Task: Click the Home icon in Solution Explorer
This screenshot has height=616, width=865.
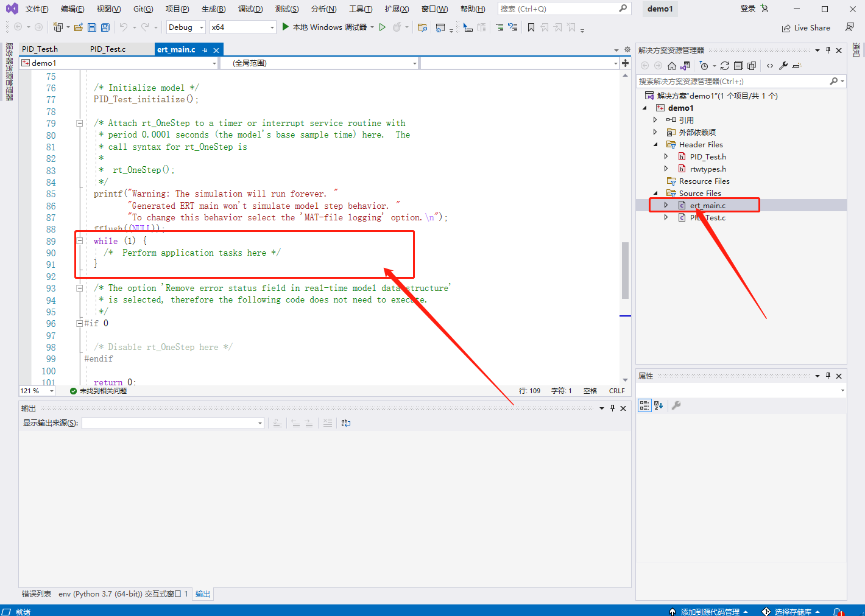Action: [x=672, y=66]
